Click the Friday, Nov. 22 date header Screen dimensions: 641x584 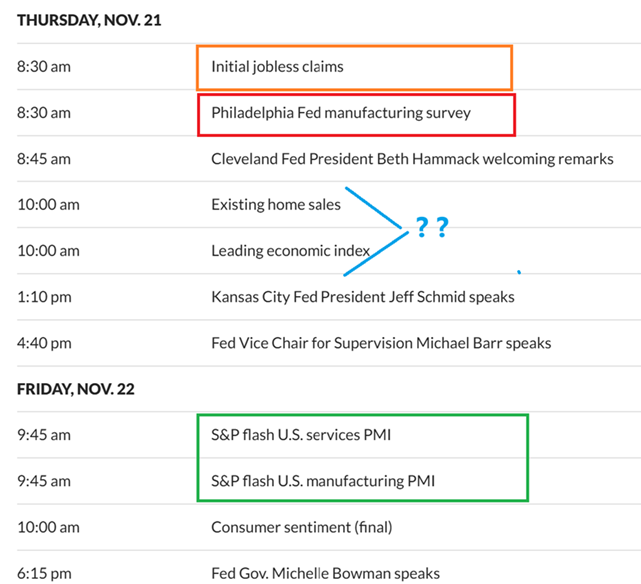[76, 389]
